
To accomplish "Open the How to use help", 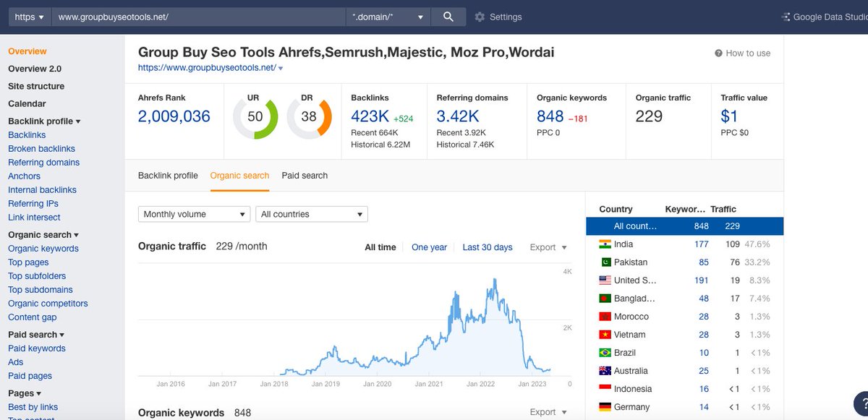I will pos(743,53).
